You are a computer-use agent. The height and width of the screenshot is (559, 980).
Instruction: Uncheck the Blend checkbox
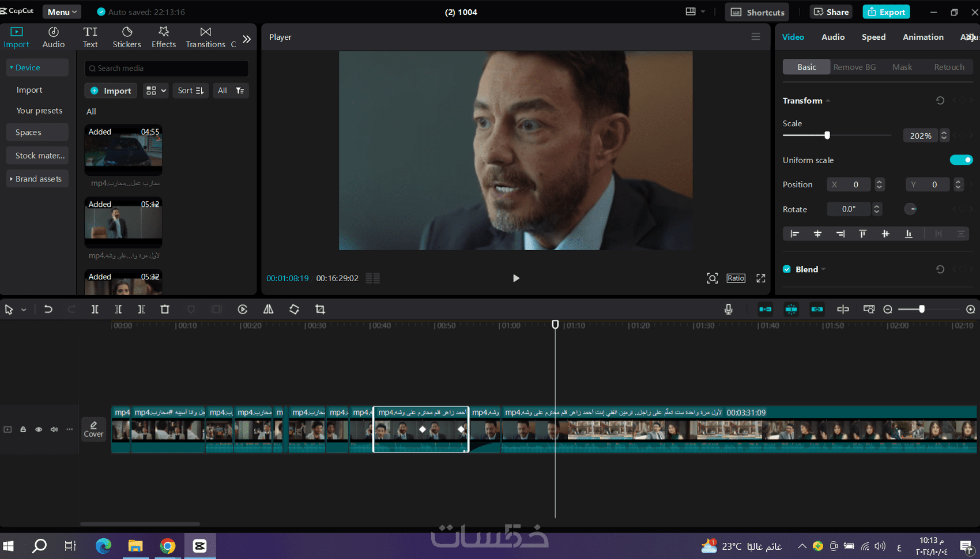click(x=787, y=269)
